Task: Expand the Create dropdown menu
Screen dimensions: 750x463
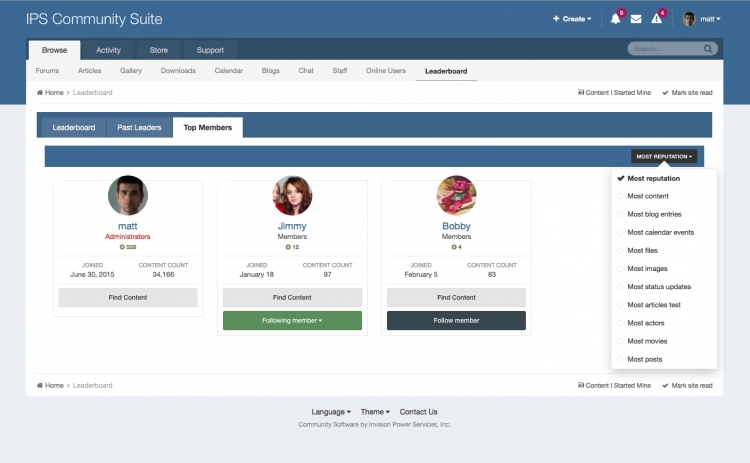Action: pyautogui.click(x=571, y=19)
